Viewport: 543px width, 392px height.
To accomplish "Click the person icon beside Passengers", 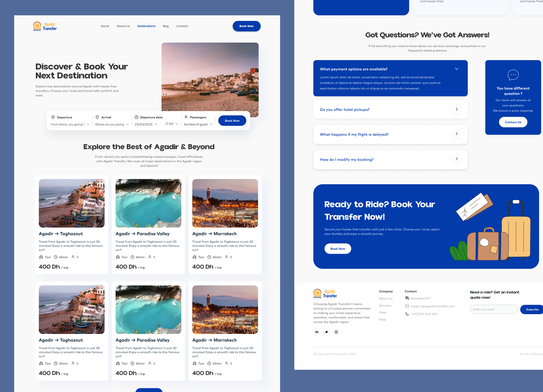I will click(x=186, y=117).
